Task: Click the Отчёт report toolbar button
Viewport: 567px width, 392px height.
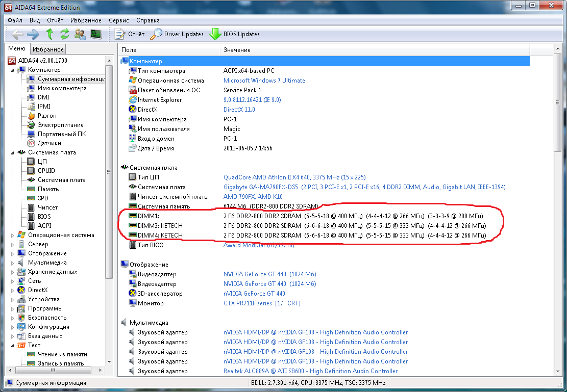Action: coord(130,34)
